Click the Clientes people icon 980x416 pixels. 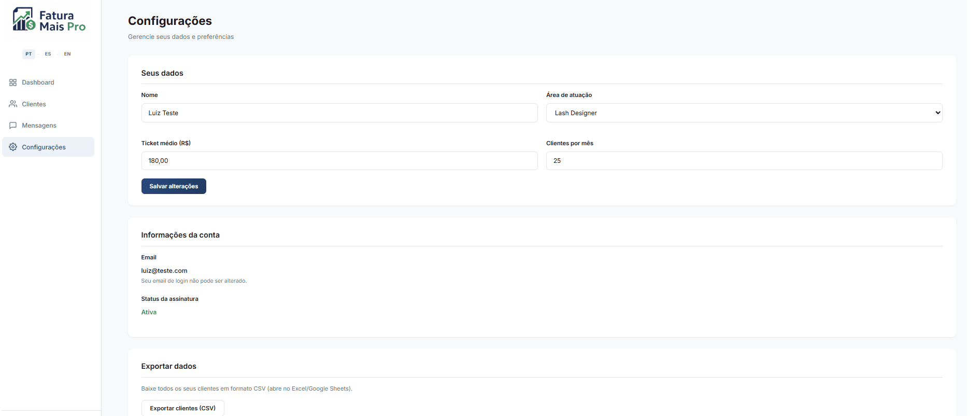pos(13,104)
